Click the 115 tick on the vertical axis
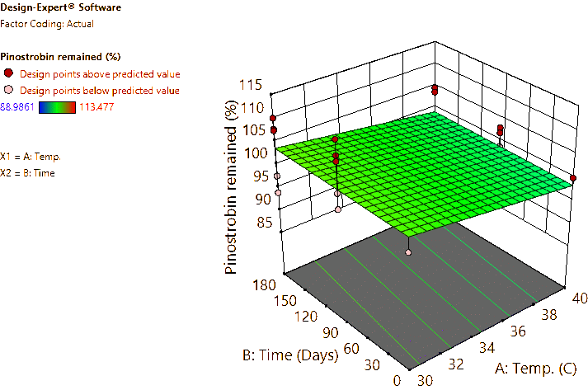588x390 pixels. [252, 84]
